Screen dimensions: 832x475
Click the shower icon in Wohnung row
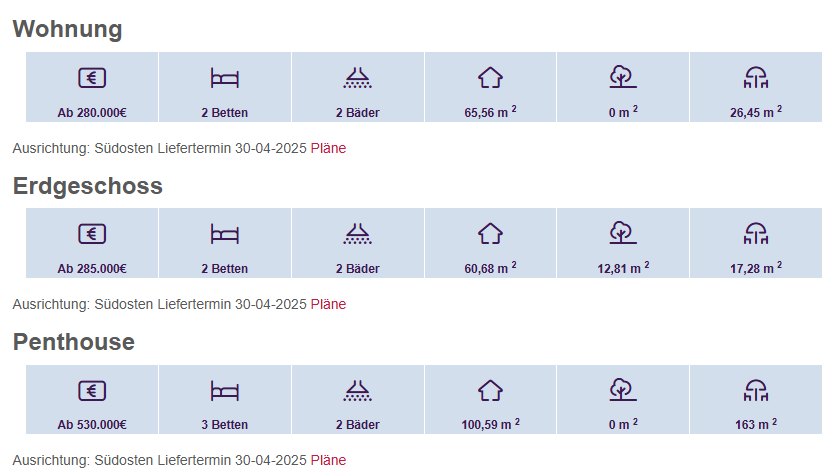pyautogui.click(x=357, y=78)
